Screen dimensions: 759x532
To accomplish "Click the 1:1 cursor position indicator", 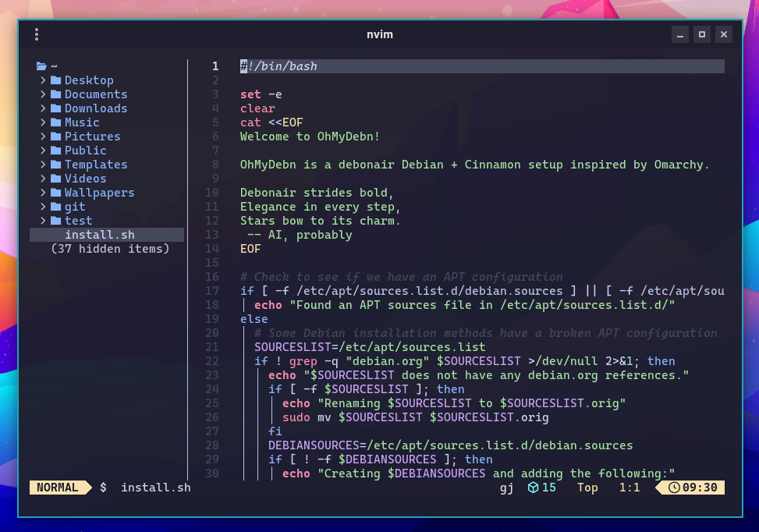I will 630,488.
